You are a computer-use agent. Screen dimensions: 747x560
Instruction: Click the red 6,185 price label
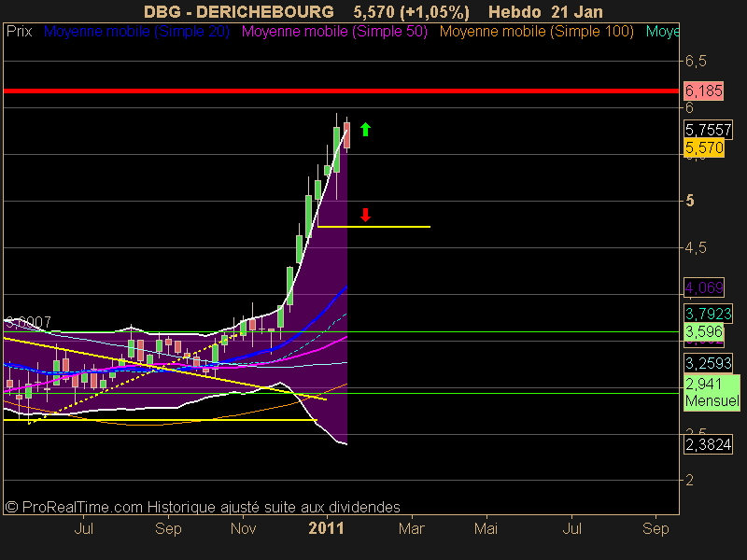(704, 91)
